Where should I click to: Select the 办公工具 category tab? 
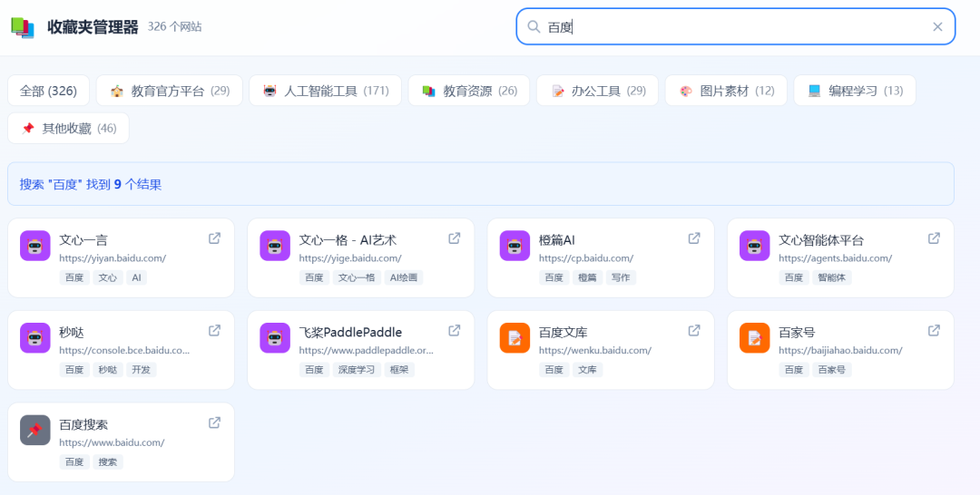pyautogui.click(x=597, y=92)
